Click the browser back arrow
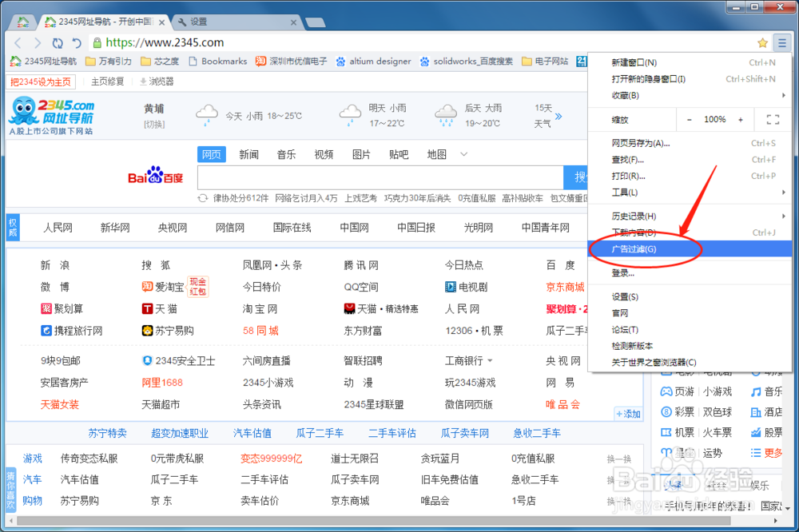Viewport: 799px width, 532px height. tap(18, 43)
